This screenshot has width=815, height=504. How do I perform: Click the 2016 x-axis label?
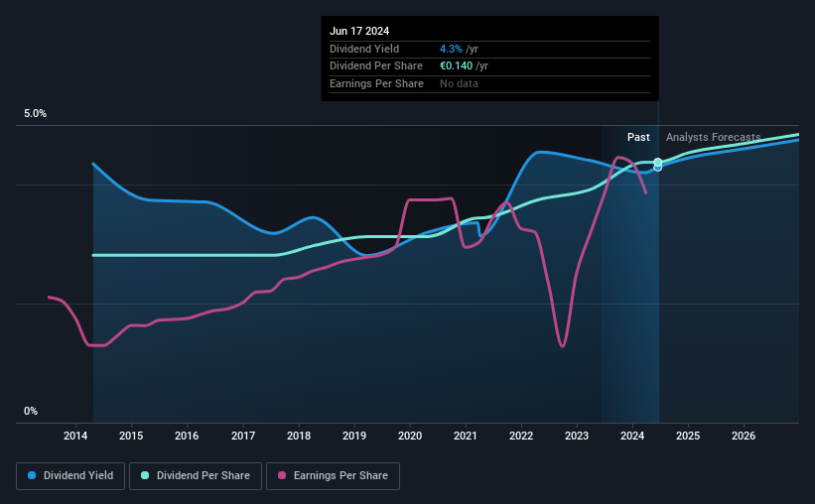coord(187,436)
